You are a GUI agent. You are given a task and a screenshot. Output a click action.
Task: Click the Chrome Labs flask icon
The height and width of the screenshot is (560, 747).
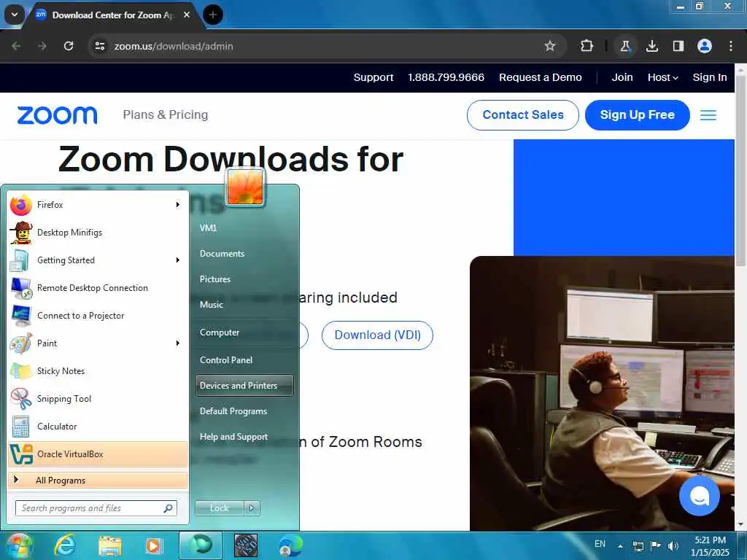(x=625, y=46)
